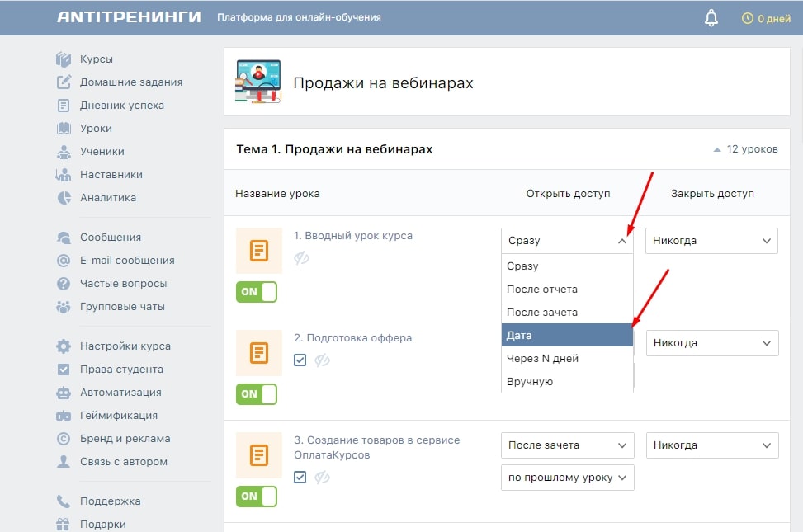This screenshot has height=532, width=803.
Task: Click the 0 дней link
Action: (x=774, y=19)
